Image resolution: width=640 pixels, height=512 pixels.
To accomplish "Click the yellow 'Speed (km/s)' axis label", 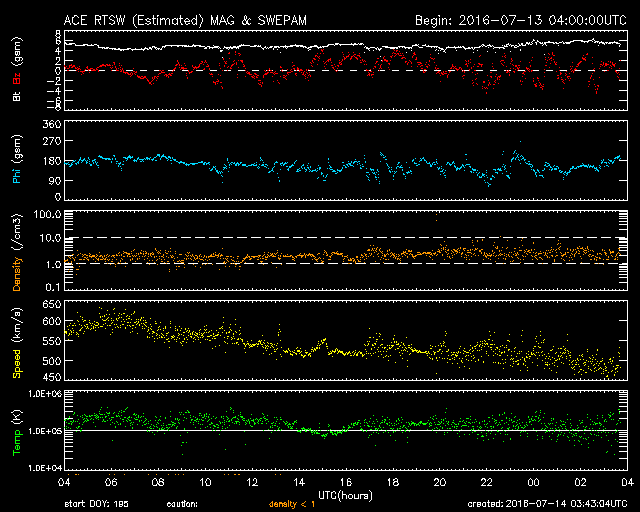I will 17,343.
